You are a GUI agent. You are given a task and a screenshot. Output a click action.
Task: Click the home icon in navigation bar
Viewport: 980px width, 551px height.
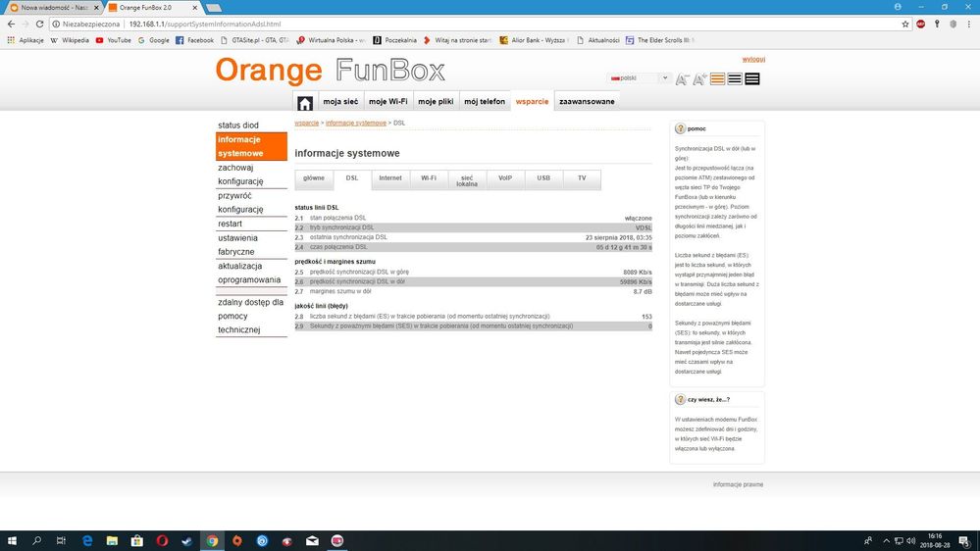(x=305, y=102)
